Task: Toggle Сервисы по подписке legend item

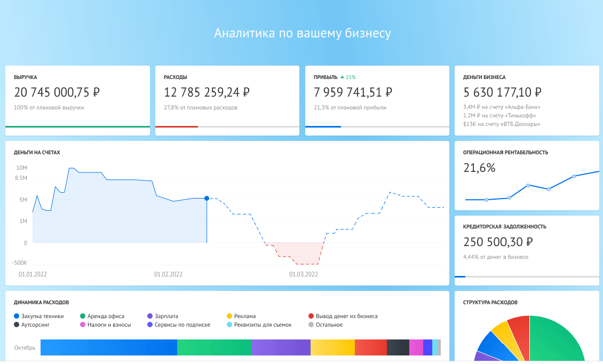Action: pyautogui.click(x=179, y=325)
